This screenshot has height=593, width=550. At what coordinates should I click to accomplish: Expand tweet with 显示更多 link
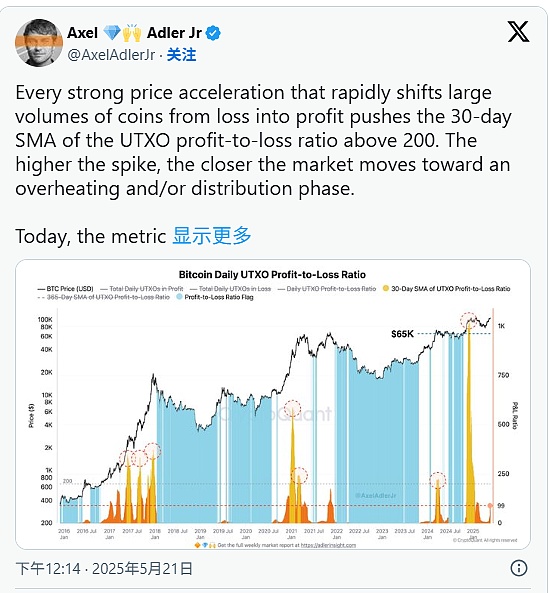pos(212,236)
